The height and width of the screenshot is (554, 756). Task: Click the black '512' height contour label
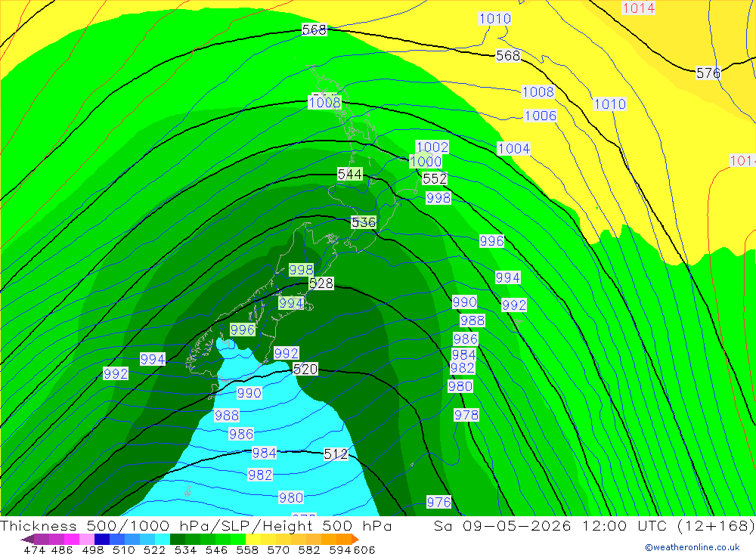(336, 453)
